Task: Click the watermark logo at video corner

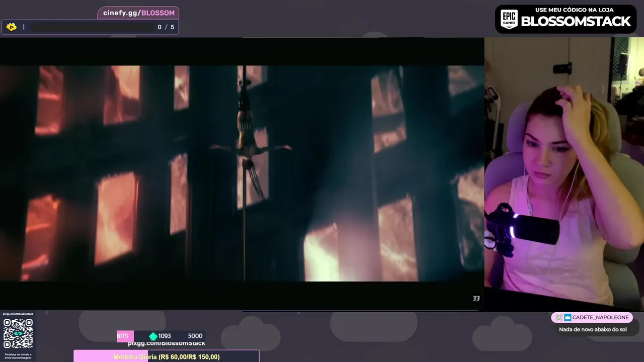Action: coord(476,299)
